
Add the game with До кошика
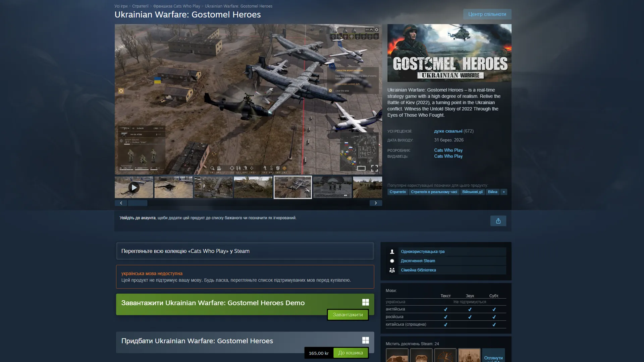pos(351,353)
